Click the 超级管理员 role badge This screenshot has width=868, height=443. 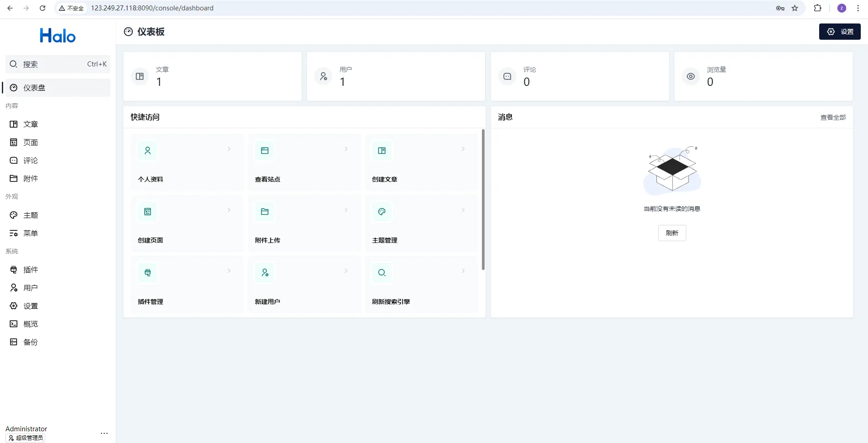point(25,438)
